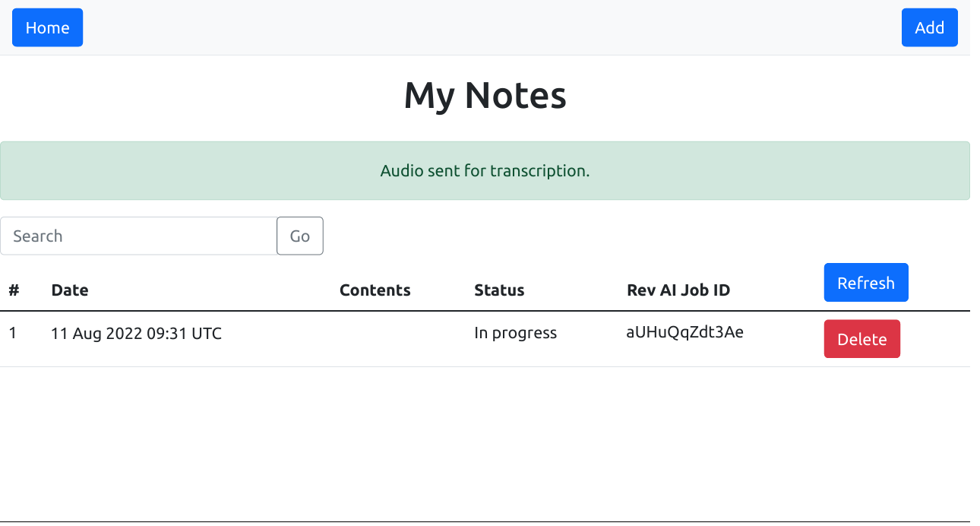
Task: Click the Rev AI Job ID header
Action: [x=678, y=290]
